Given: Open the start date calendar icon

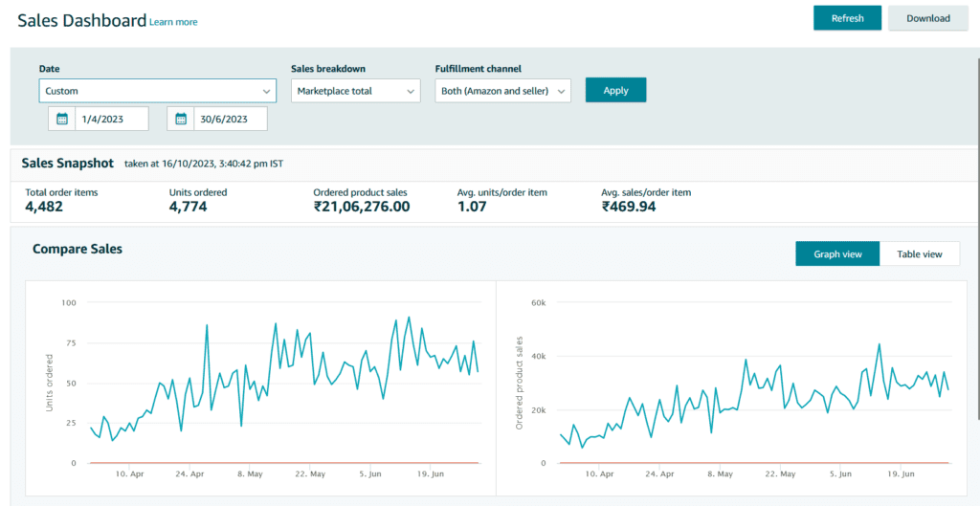Looking at the screenshot, I should pyautogui.click(x=62, y=119).
